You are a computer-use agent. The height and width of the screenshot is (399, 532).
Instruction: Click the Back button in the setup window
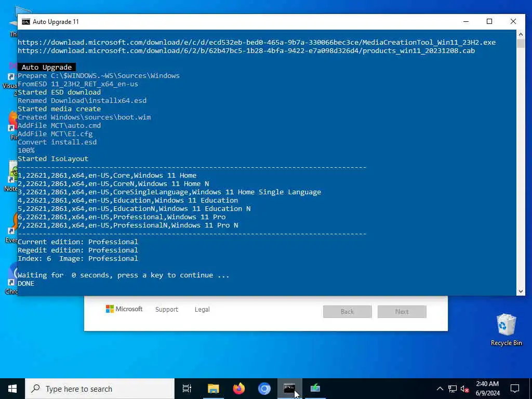[348, 312]
